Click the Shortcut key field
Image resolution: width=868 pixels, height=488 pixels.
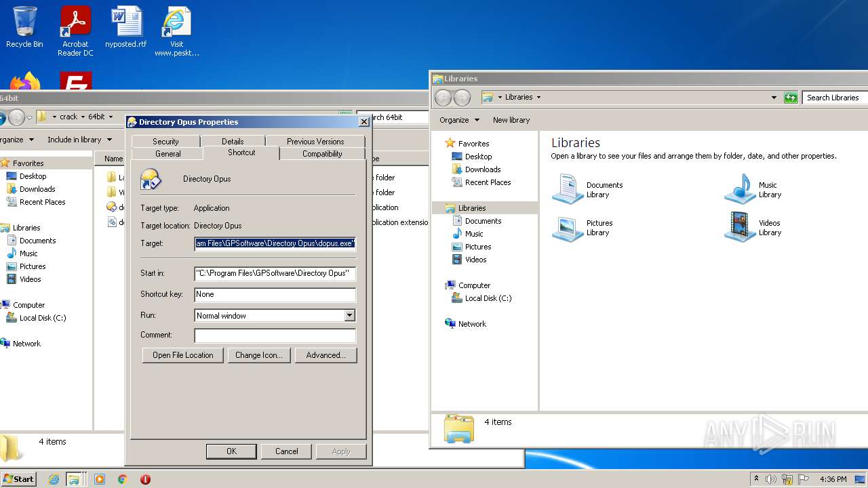[x=275, y=294]
